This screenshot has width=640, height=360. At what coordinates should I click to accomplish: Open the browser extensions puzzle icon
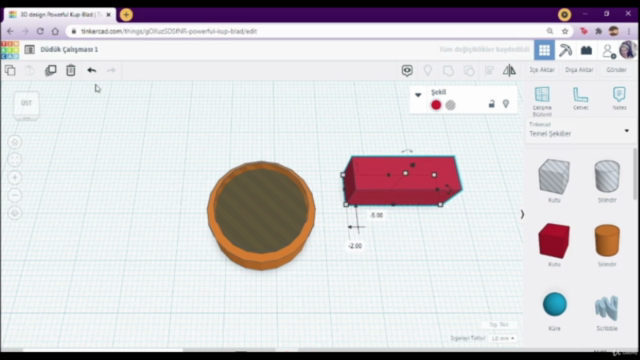pyautogui.click(x=598, y=31)
